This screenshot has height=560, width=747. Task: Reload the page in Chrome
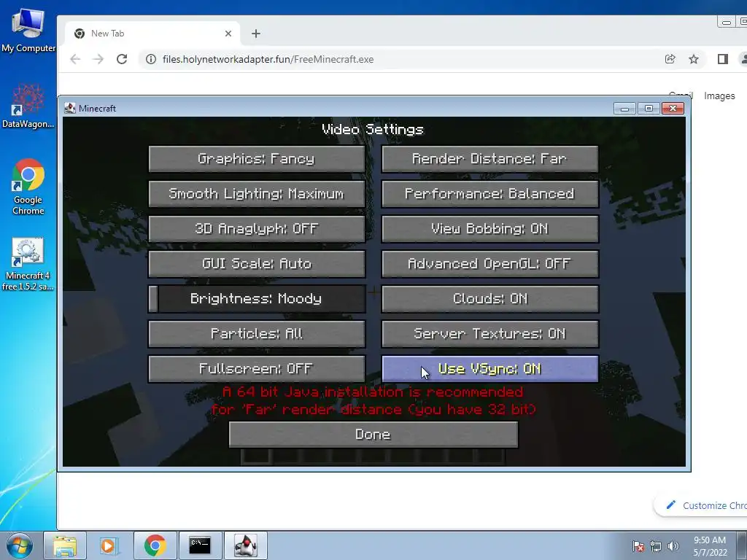122,59
